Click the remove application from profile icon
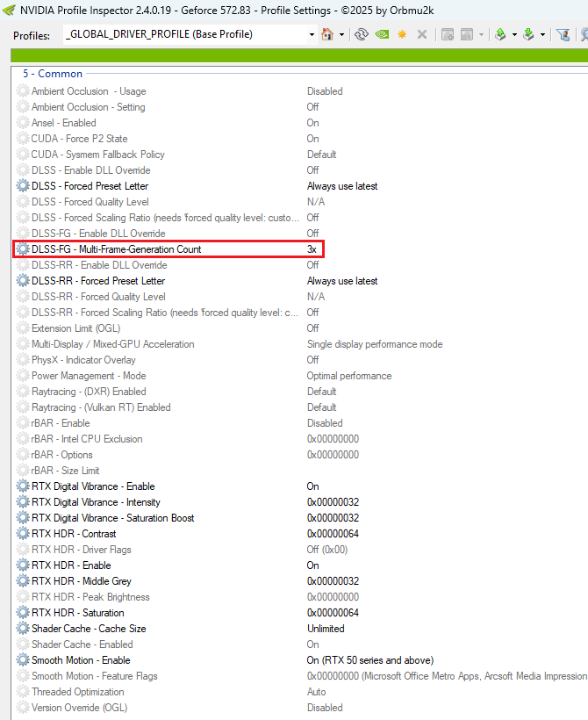Screen dimensions: 588x720 (467, 34)
